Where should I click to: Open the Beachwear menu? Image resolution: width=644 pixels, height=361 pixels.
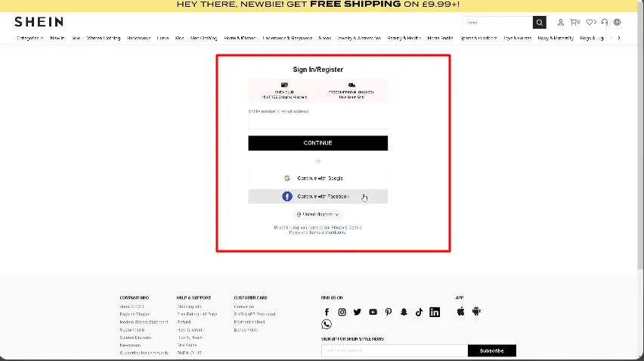pyautogui.click(x=138, y=38)
